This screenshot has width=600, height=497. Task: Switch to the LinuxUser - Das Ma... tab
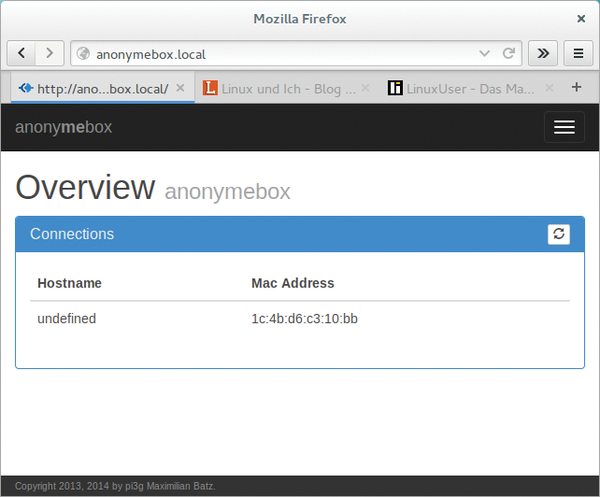pyautogui.click(x=470, y=89)
